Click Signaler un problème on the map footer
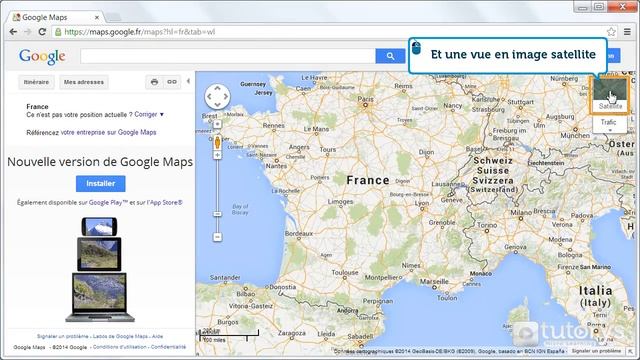 click(596, 351)
